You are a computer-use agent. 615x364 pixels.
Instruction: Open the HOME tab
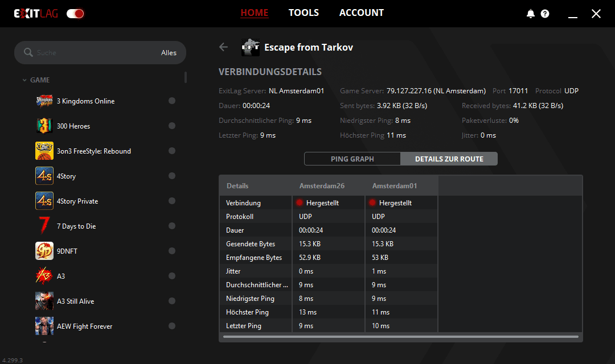click(x=255, y=13)
